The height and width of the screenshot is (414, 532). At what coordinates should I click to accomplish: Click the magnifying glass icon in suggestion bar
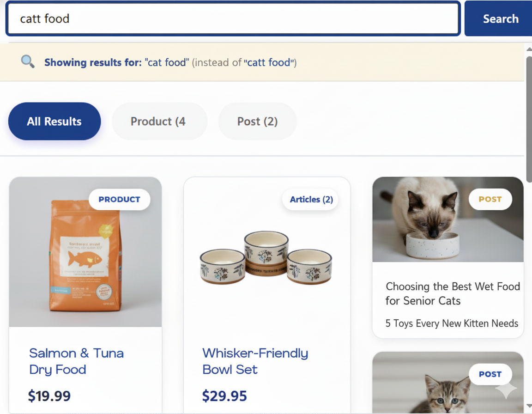(x=28, y=61)
